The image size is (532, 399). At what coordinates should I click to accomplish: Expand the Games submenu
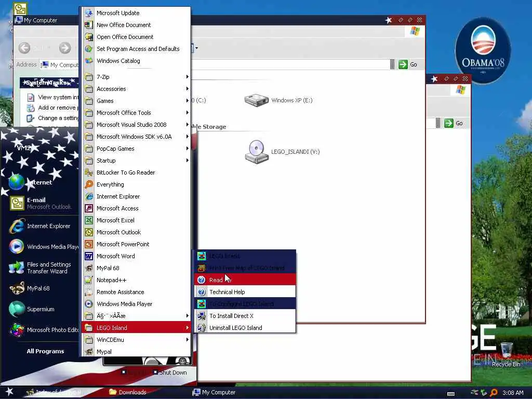pos(136,101)
